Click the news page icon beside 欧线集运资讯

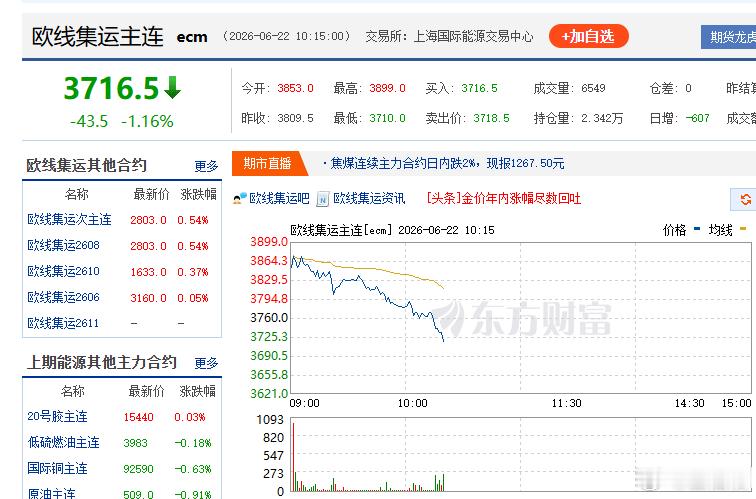click(322, 199)
